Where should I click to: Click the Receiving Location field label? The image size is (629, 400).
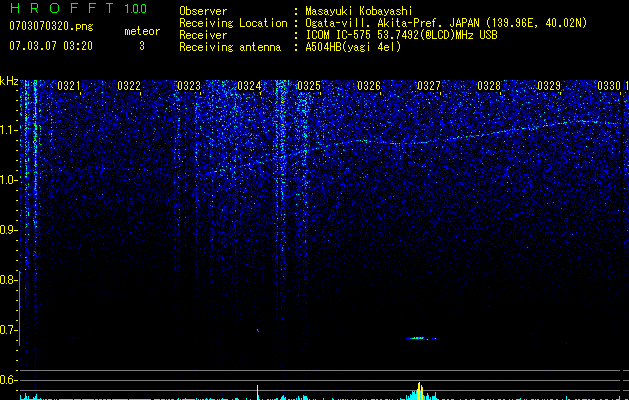click(233, 23)
